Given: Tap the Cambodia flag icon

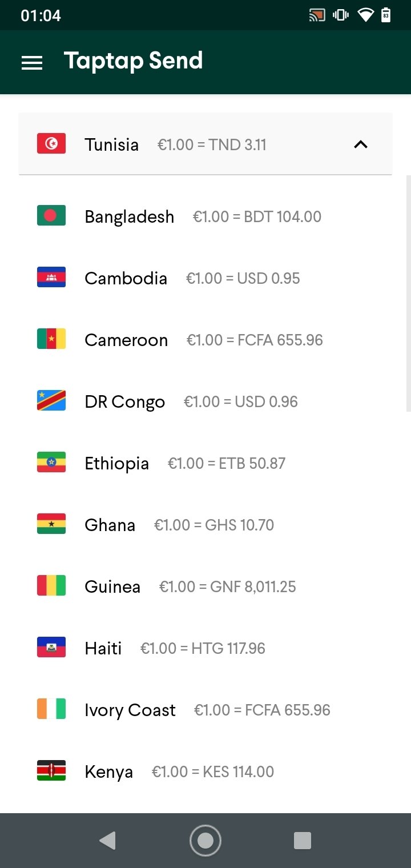Looking at the screenshot, I should point(51,278).
